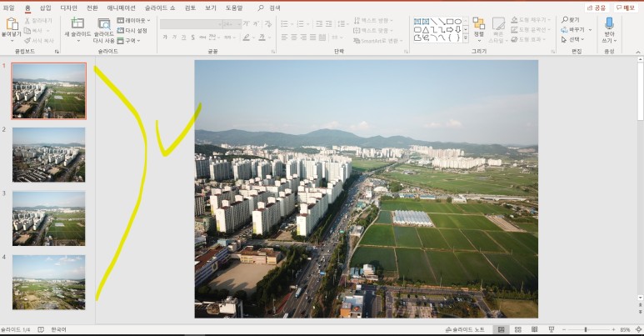Select the triangle shape in shapes gallery
644x336 pixels.
pyautogui.click(x=426, y=30)
